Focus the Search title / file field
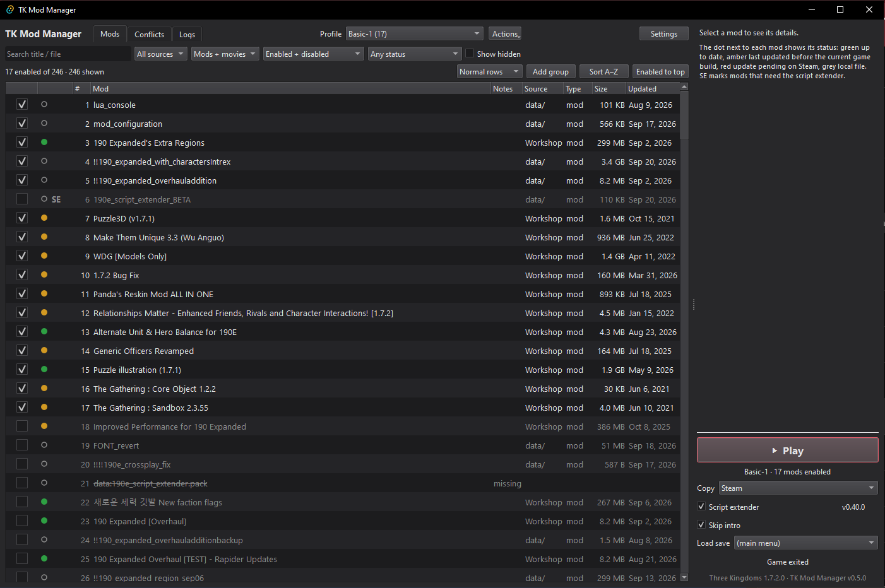Screen dimensions: 885x588 click(68, 54)
